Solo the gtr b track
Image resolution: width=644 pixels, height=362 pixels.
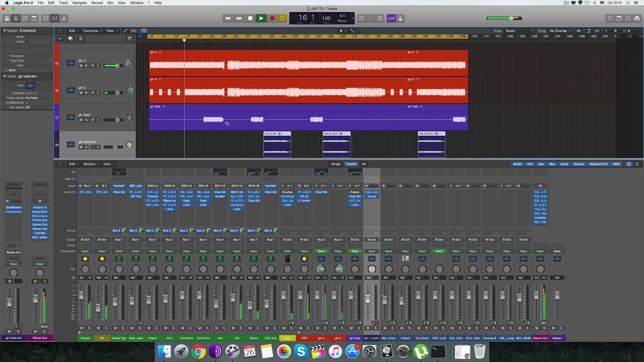click(86, 93)
